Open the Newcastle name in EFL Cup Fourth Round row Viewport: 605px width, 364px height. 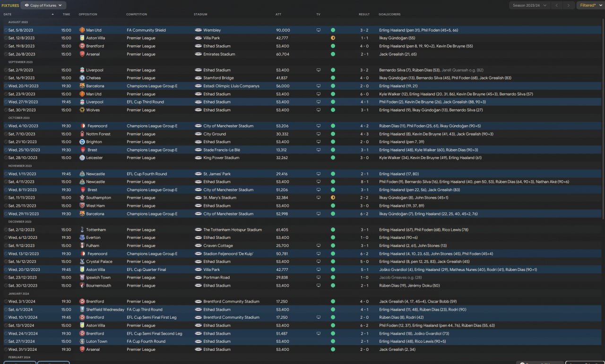(95, 174)
